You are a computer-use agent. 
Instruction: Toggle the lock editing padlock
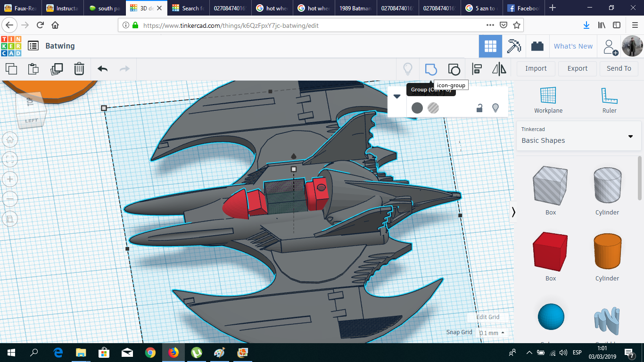(479, 108)
